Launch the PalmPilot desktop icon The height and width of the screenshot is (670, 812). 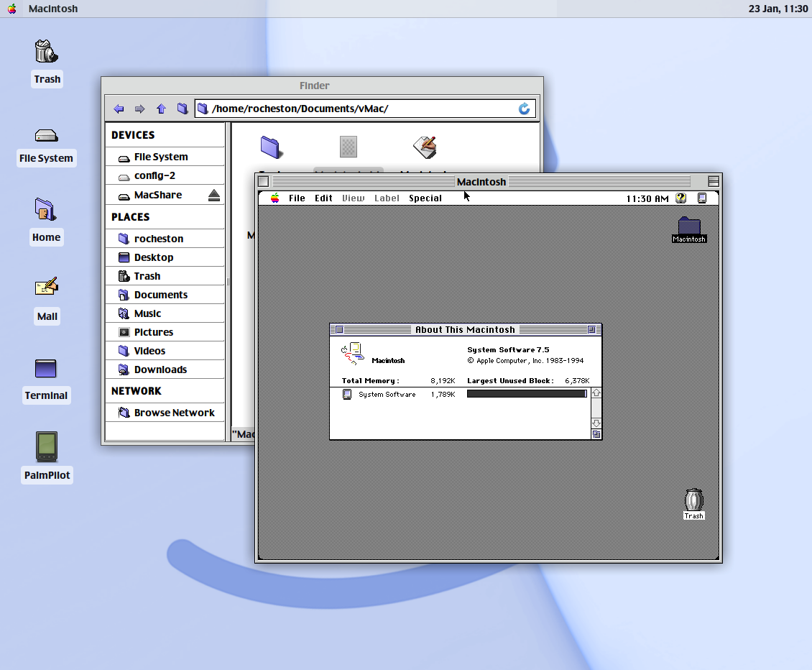point(47,446)
